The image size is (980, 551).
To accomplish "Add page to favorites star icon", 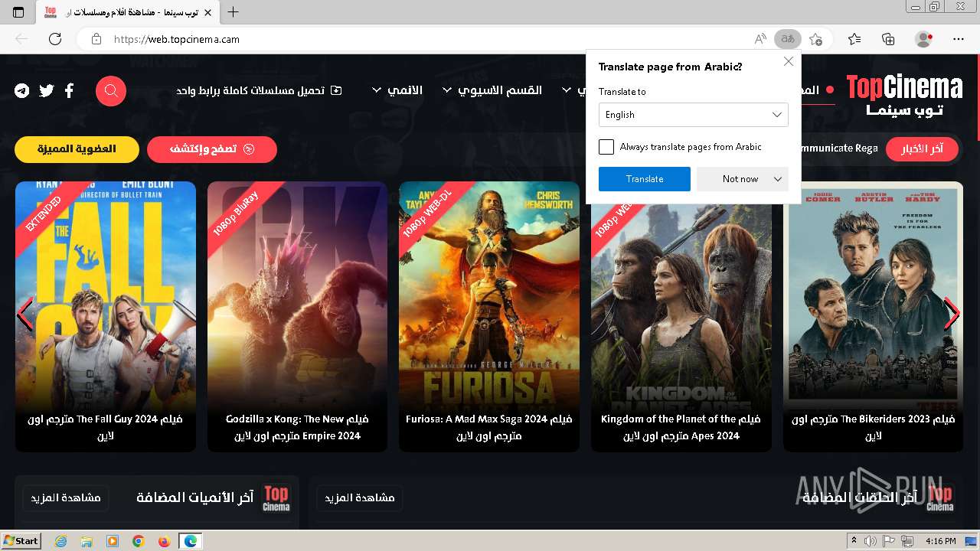I will pos(815,39).
